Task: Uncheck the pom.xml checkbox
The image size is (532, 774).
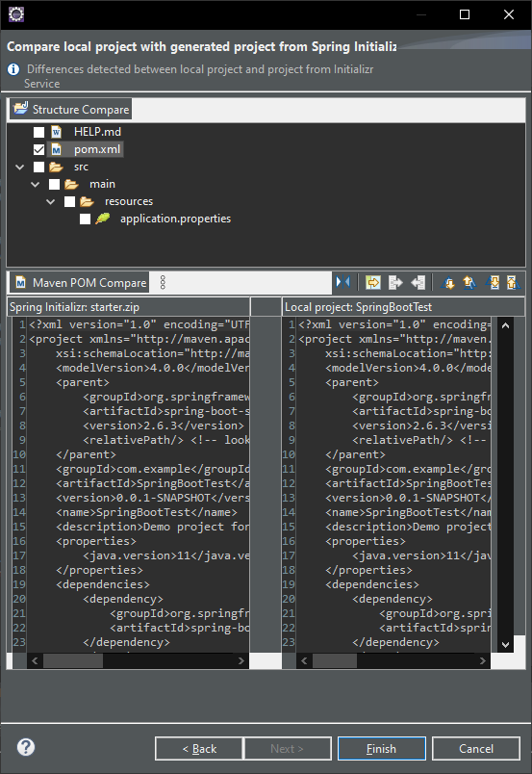Action: (39, 149)
